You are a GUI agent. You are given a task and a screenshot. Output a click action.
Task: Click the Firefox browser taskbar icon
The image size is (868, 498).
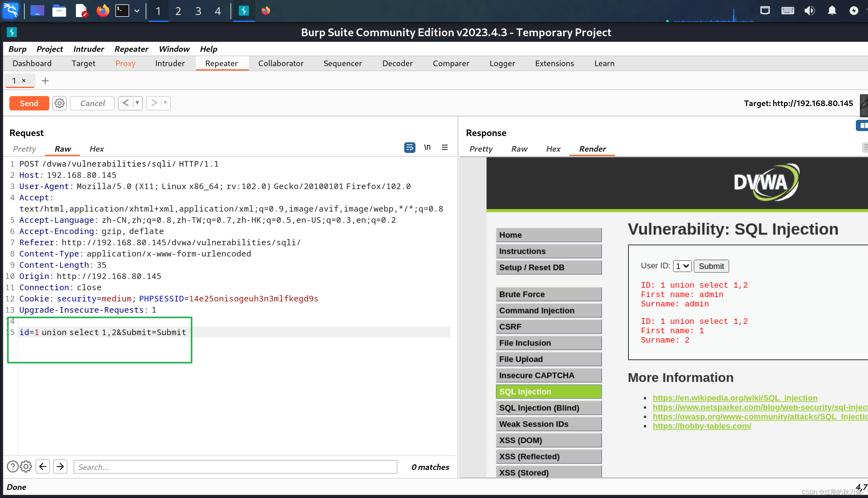click(x=102, y=10)
